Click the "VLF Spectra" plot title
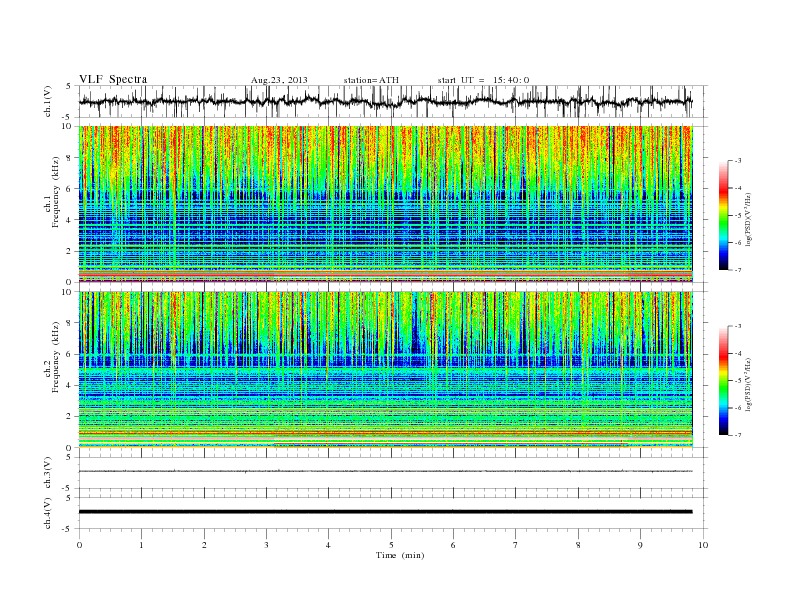 pyautogui.click(x=113, y=79)
